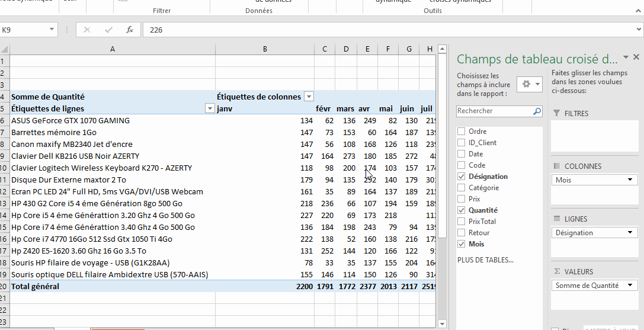Check the Catégorie field checkbox
644x330 pixels.
point(462,187)
